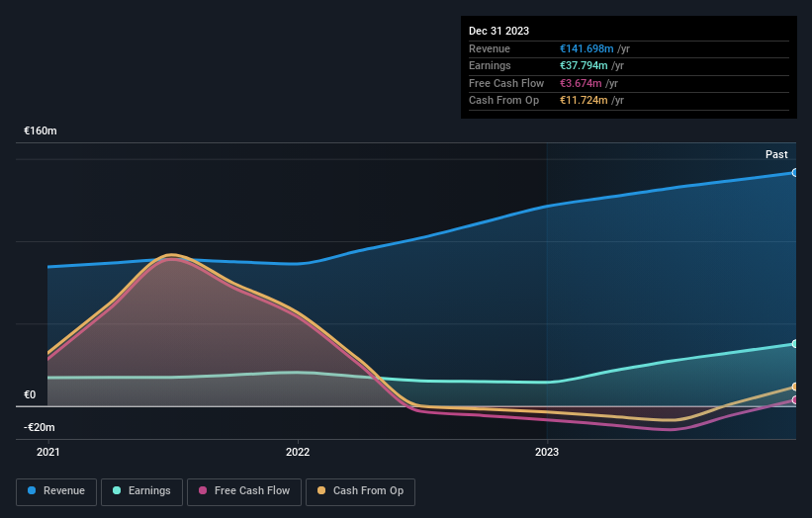Click the teal dot in Earnings legend
Image resolution: width=812 pixels, height=518 pixels.
[x=118, y=491]
